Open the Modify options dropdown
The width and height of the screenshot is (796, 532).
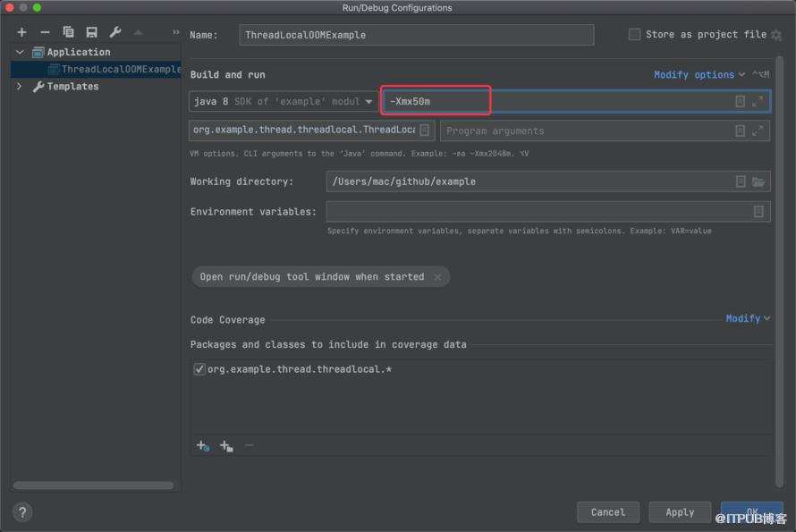699,74
